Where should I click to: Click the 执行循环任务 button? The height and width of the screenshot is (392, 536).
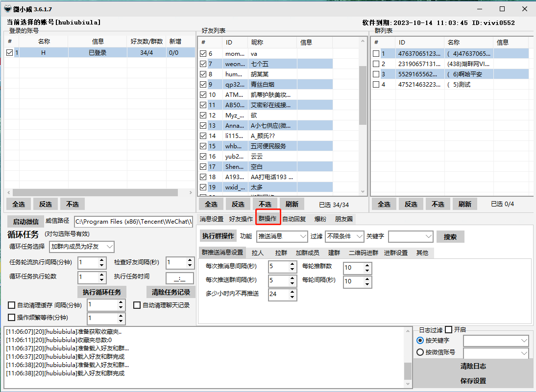click(101, 292)
